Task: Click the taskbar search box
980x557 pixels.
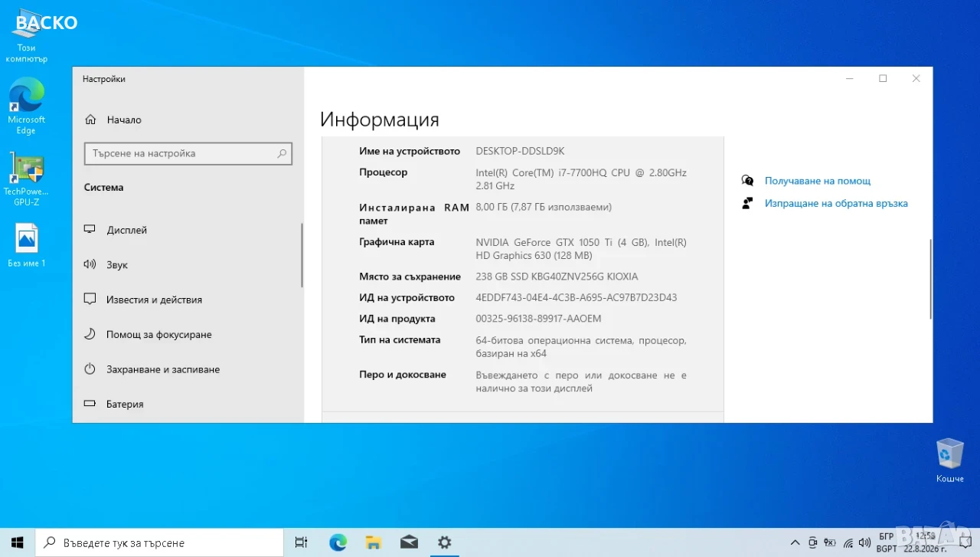Action: pyautogui.click(x=158, y=542)
